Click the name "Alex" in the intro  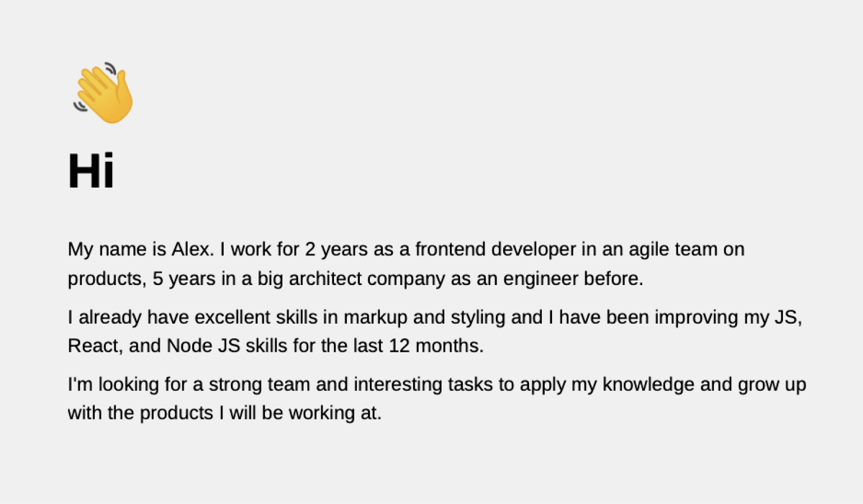tap(191, 249)
